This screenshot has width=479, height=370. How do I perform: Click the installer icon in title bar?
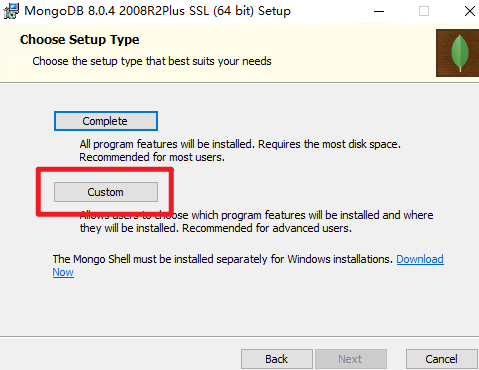(11, 11)
